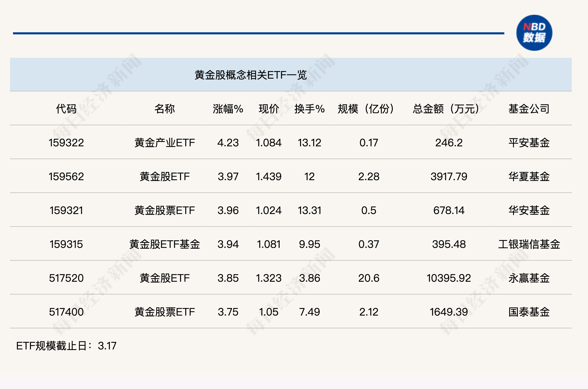The width and height of the screenshot is (588, 389).
Task: Click the NBD数据 round logo
Action: point(534,33)
